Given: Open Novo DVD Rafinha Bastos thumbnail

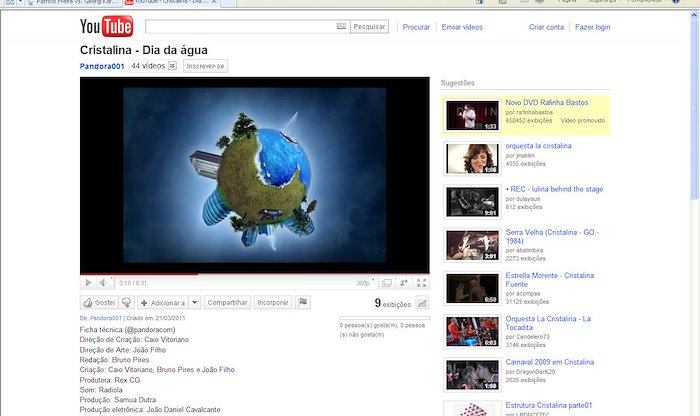Looking at the screenshot, I should 472,116.
